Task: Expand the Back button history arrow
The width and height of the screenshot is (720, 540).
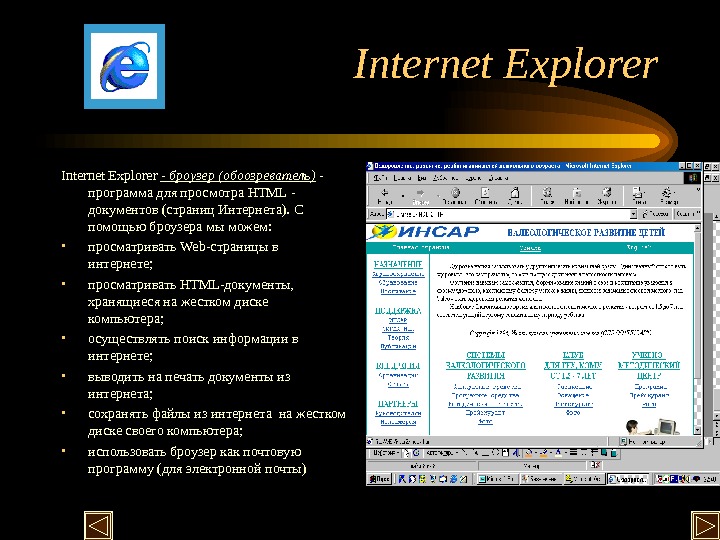Action: pos(403,196)
